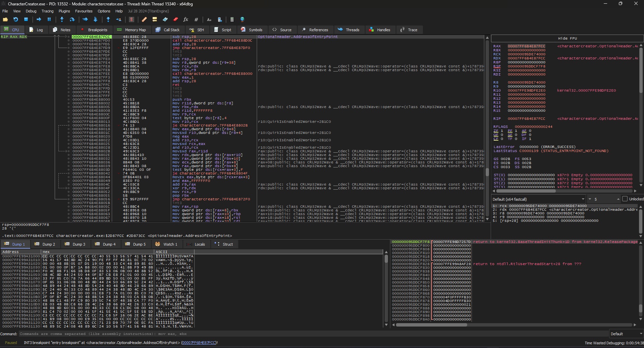Click the Restart program toolbar icon
The height and width of the screenshot is (348, 644).
pyautogui.click(x=15, y=19)
